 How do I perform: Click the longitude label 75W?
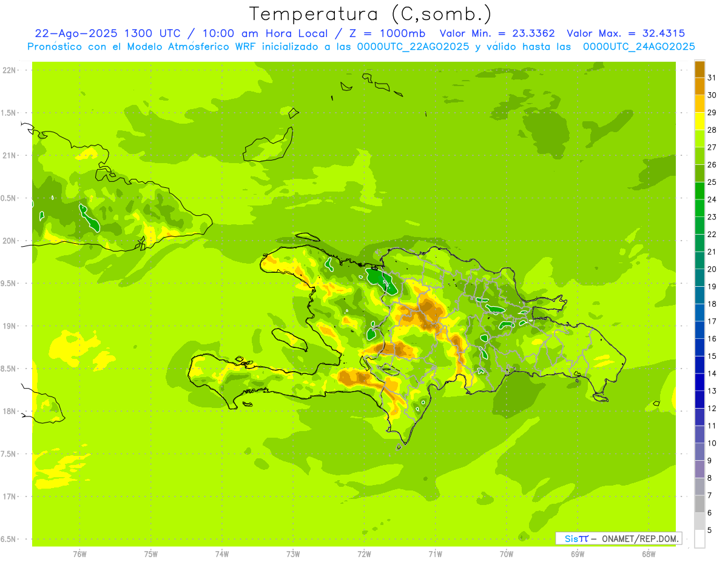151,554
